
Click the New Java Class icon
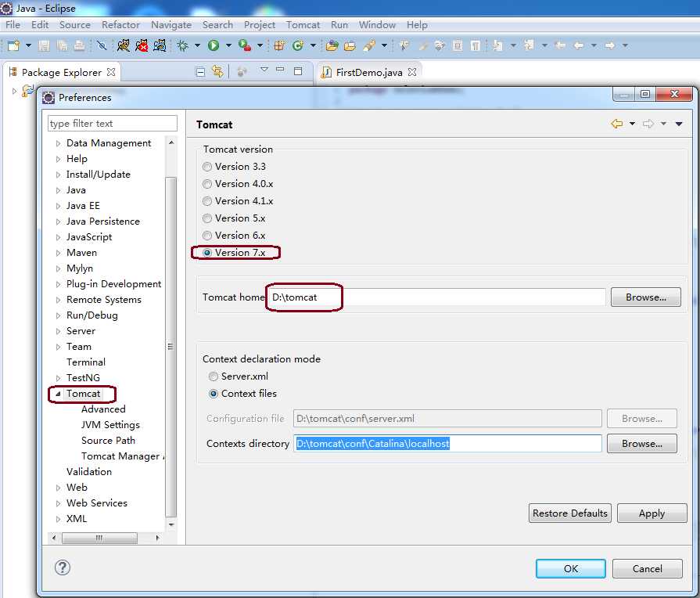(298, 45)
